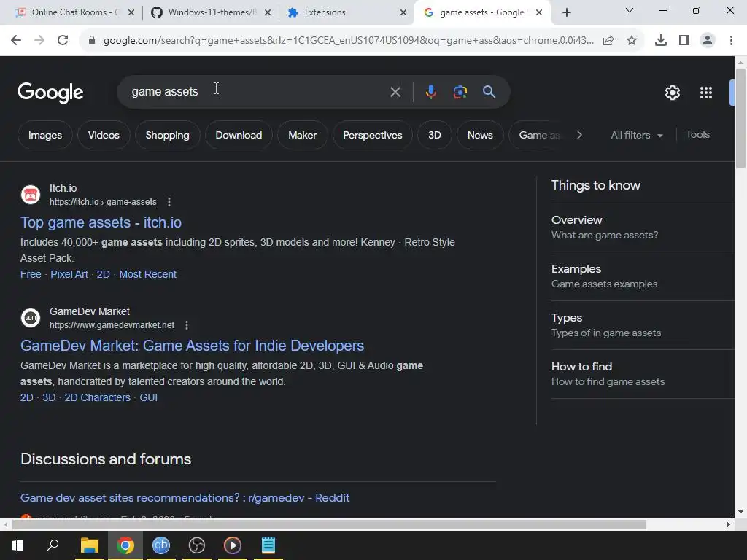Open a new browser tab
The image size is (747, 560).
click(x=566, y=12)
